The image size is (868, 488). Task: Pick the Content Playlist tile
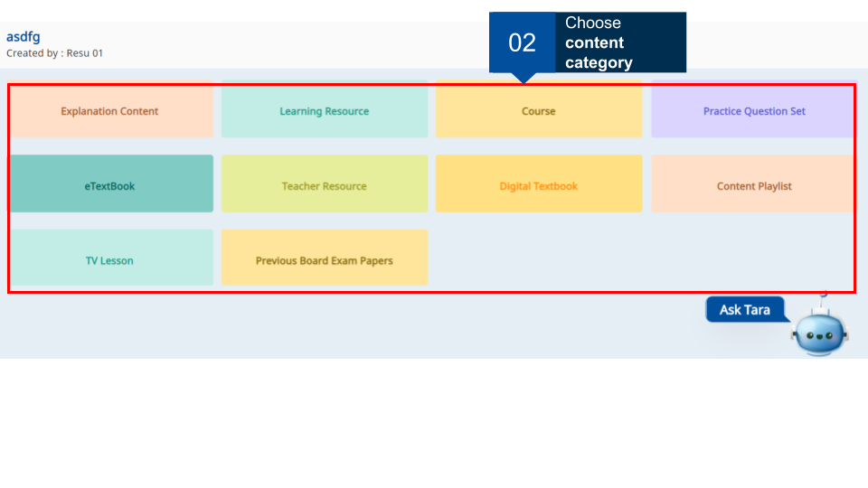[753, 186]
